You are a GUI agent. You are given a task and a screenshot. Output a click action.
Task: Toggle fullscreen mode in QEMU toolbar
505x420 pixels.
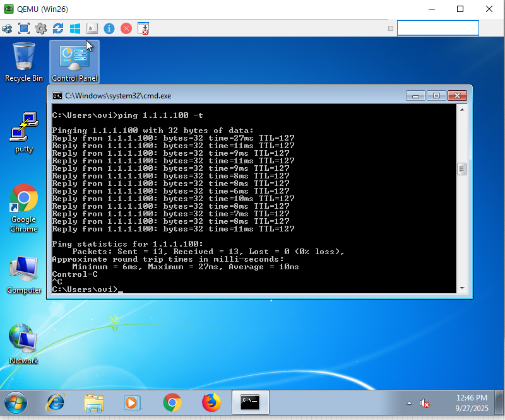pos(24,28)
